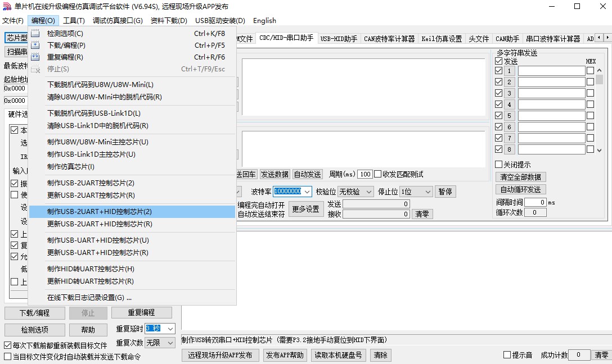The height and width of the screenshot is (364, 612).
Task: Select 下载脱机代码到U8W/U8W-Mini menu item
Action: pyautogui.click(x=133, y=85)
